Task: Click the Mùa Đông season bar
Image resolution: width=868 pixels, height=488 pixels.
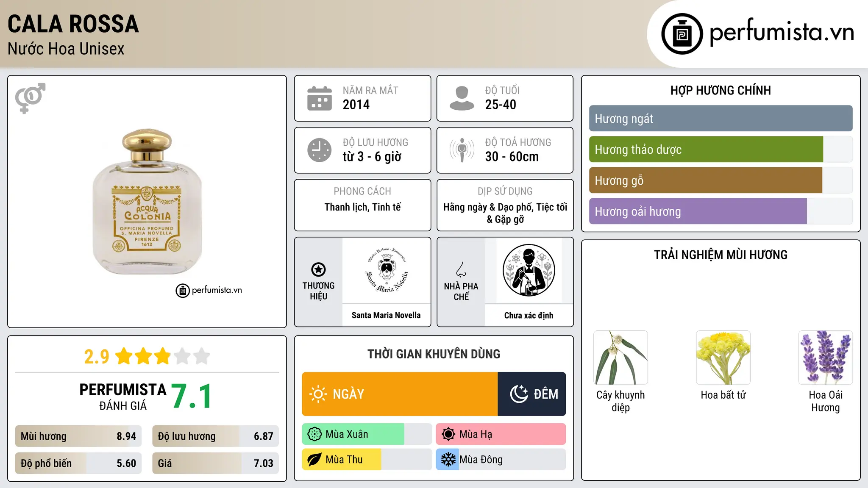Action: click(x=501, y=460)
